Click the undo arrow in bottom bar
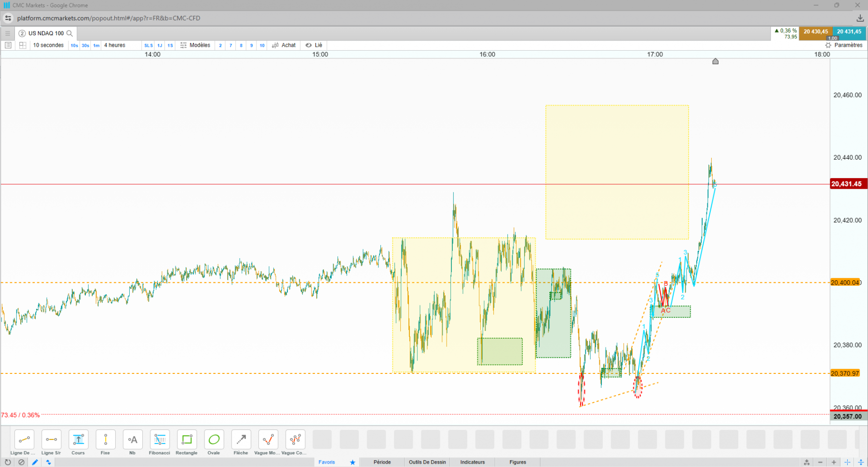 coord(8,462)
